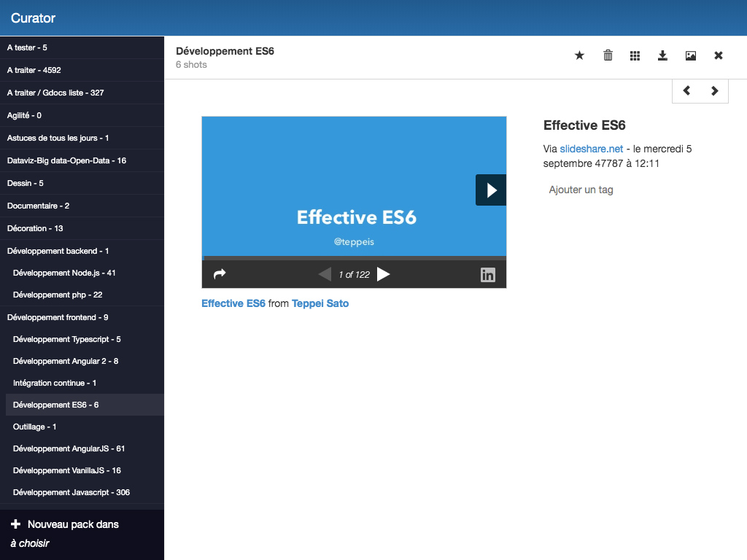Click previous slide triangle in player bar
The height and width of the screenshot is (560, 747).
click(x=325, y=274)
